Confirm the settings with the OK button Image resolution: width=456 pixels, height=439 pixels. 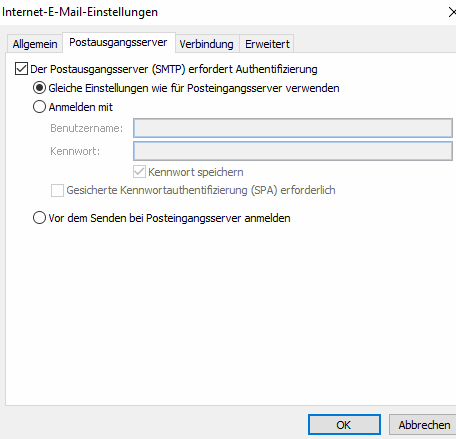(344, 425)
